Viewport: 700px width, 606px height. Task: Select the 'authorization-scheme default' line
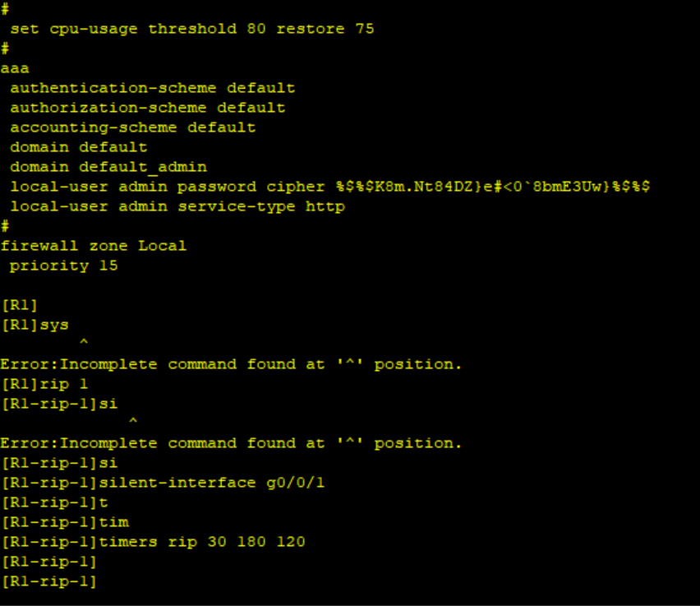coord(147,108)
